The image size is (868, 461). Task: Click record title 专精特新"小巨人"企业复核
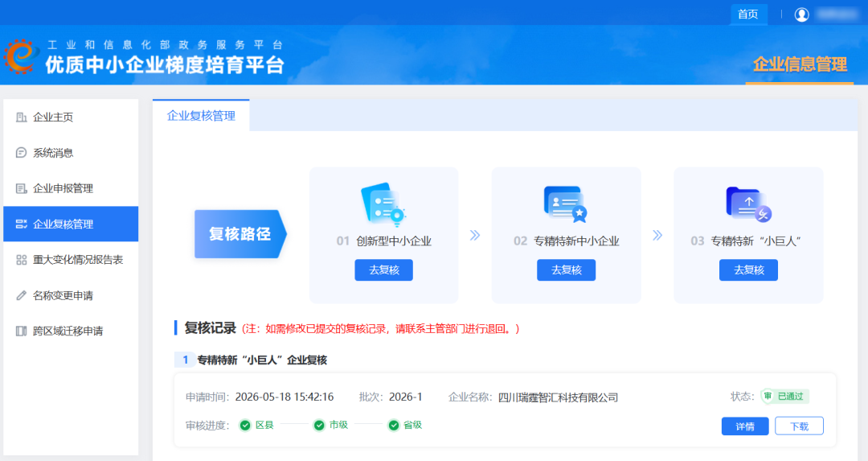(262, 360)
